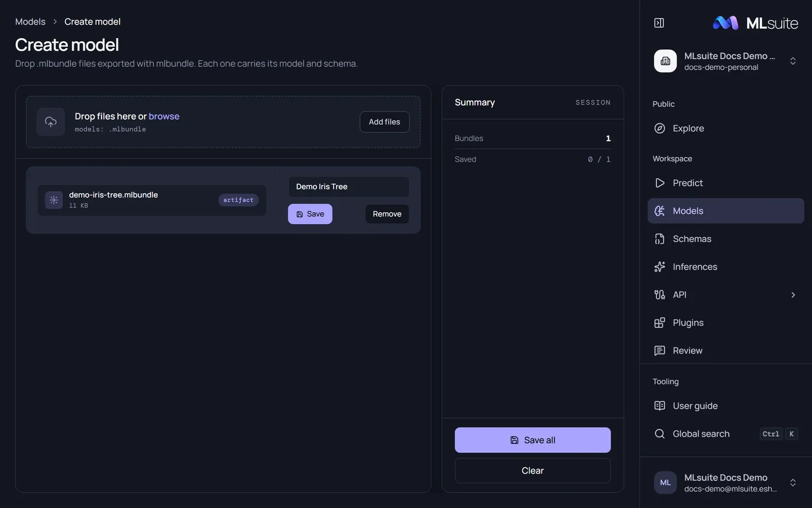Click the demo-iris-tree.mlbundle file name

tap(114, 195)
